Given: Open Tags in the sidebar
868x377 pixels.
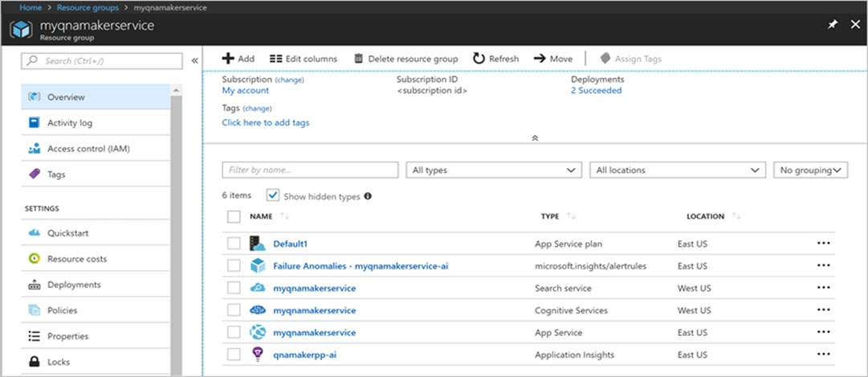Looking at the screenshot, I should coord(96,174).
